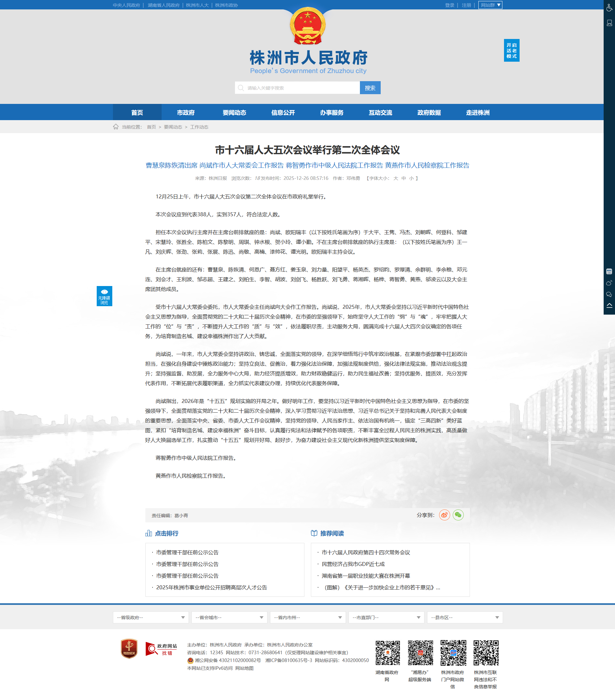Click the 政府网站找错 error report icon
Image resolution: width=615 pixels, height=700 pixels.
[161, 649]
